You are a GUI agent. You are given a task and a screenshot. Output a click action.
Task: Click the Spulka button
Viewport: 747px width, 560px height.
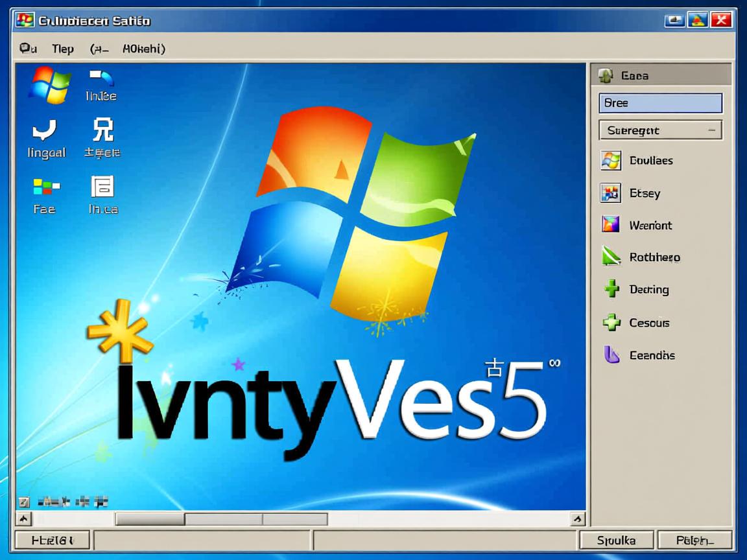(616, 540)
